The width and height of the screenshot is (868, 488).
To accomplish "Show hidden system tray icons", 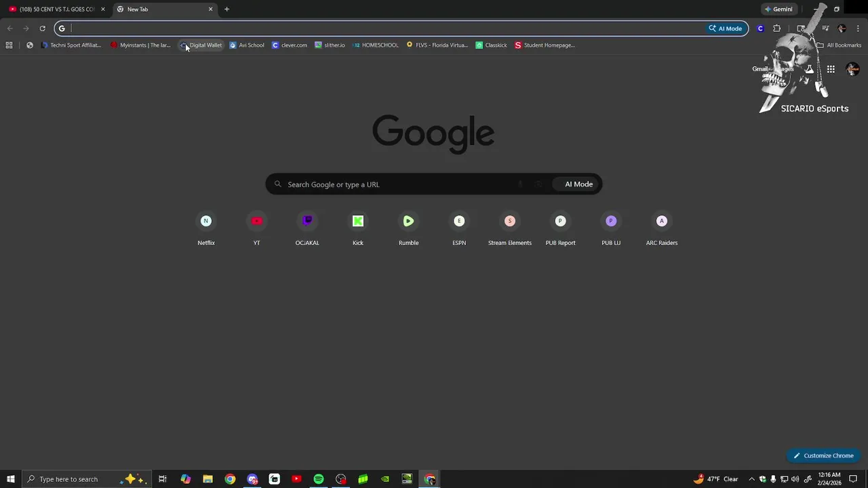I will point(751,479).
